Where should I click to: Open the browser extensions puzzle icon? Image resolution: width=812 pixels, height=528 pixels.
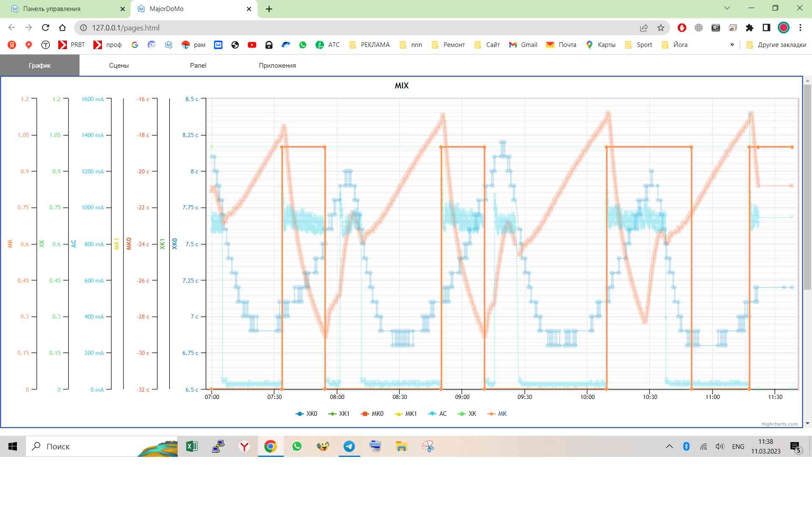(x=749, y=28)
